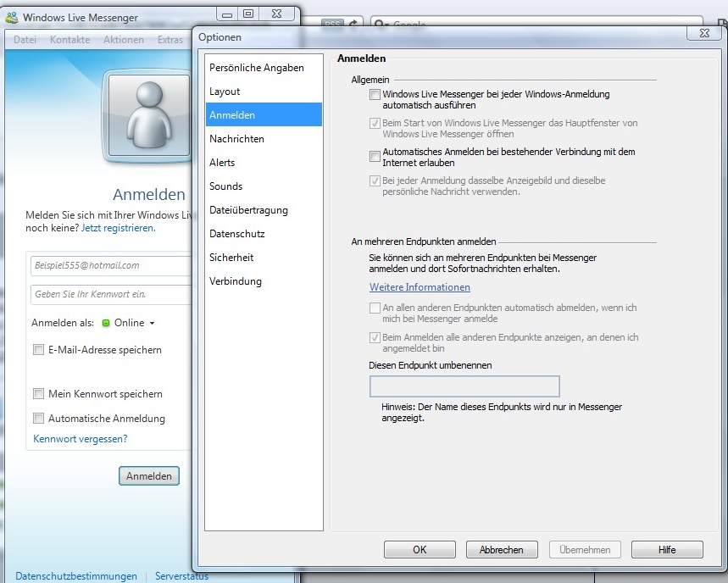Open the Kontakte menu
The image size is (728, 583).
pyautogui.click(x=70, y=40)
